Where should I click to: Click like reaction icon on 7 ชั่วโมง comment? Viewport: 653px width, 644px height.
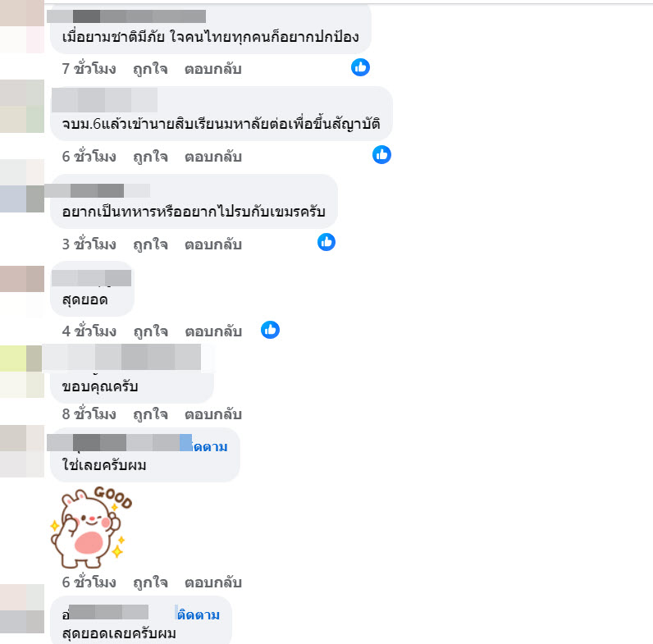coord(360,67)
